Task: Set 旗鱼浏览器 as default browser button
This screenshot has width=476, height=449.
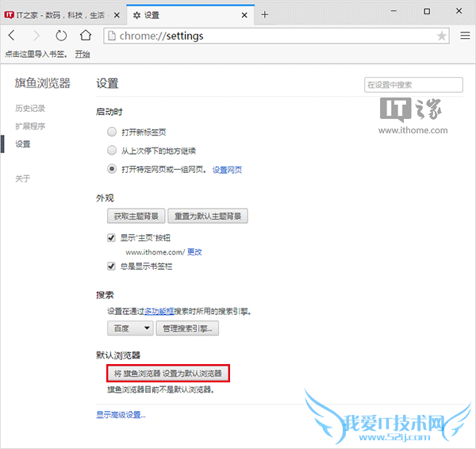Action: [168, 373]
